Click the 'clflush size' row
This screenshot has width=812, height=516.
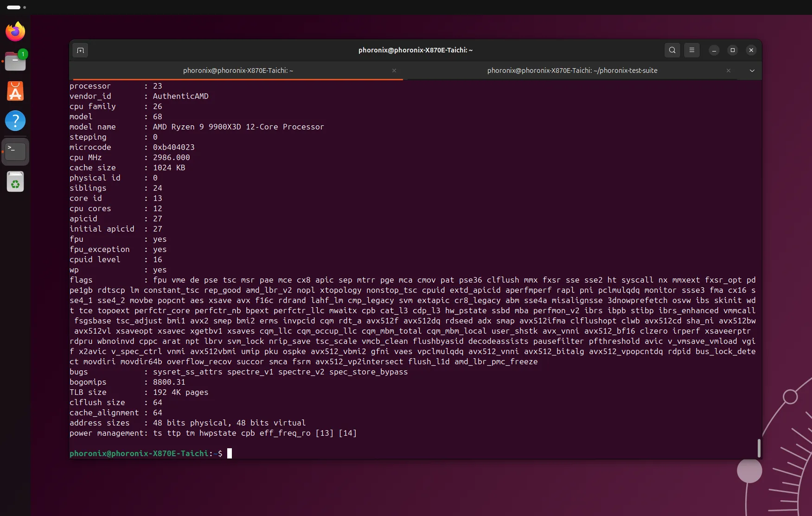[x=116, y=402]
